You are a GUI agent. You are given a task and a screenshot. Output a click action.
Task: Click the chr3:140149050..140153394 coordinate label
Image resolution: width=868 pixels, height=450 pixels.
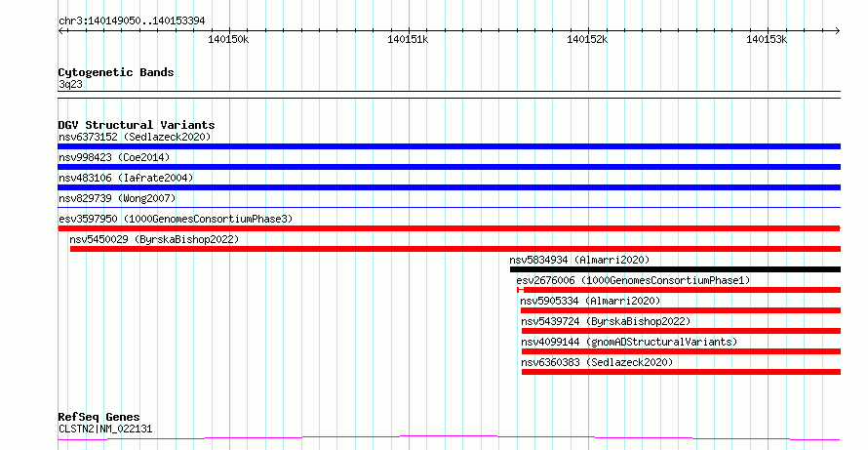tap(132, 21)
